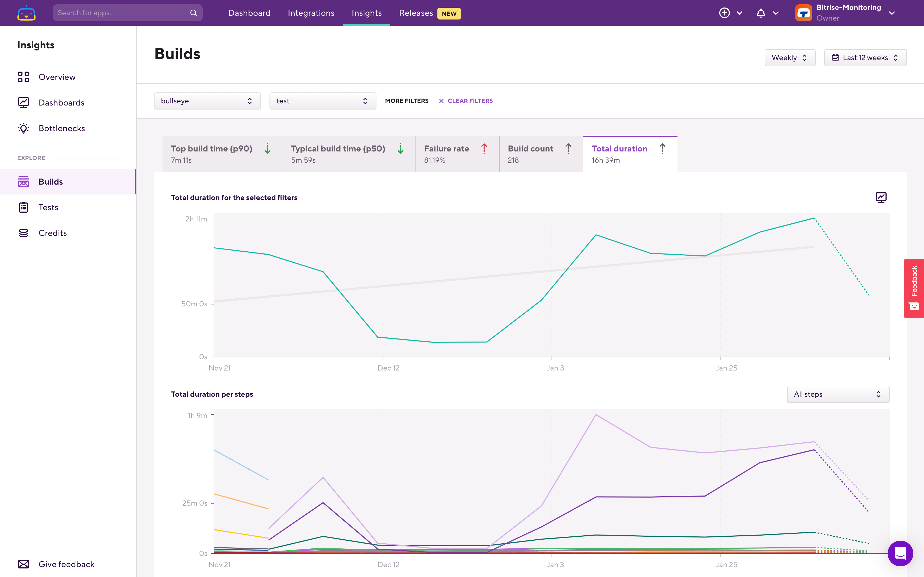924x577 pixels.
Task: Open the Last 12 weeks range picker
Action: (x=865, y=58)
